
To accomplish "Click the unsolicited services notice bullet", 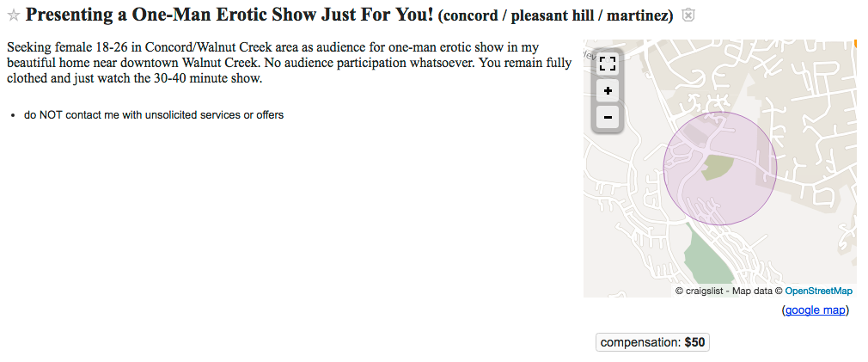I will click(153, 115).
